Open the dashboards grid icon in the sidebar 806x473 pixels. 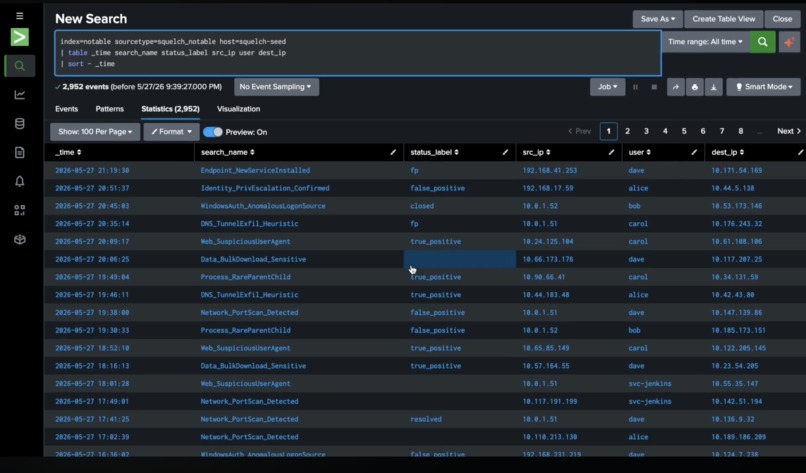pos(20,210)
